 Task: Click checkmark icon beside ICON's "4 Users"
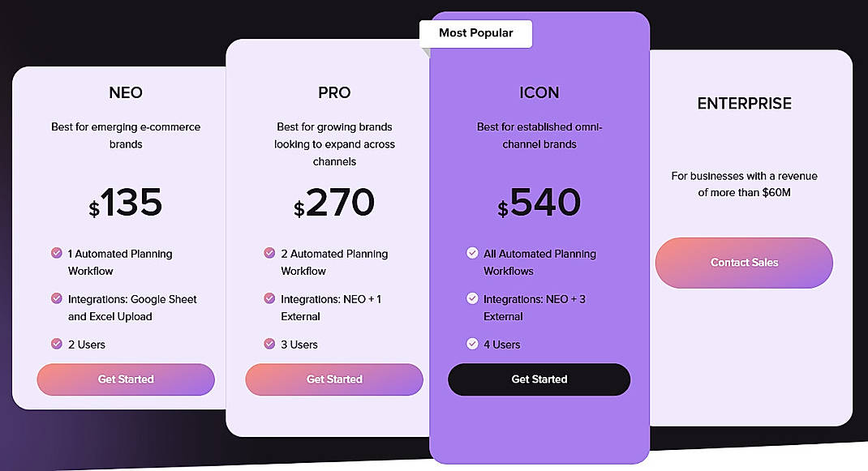pyautogui.click(x=472, y=345)
